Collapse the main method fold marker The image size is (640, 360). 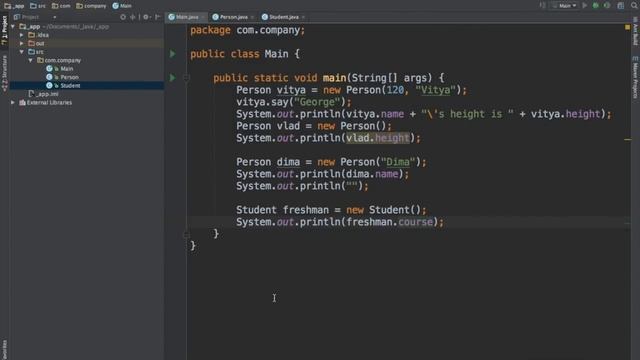186,78
